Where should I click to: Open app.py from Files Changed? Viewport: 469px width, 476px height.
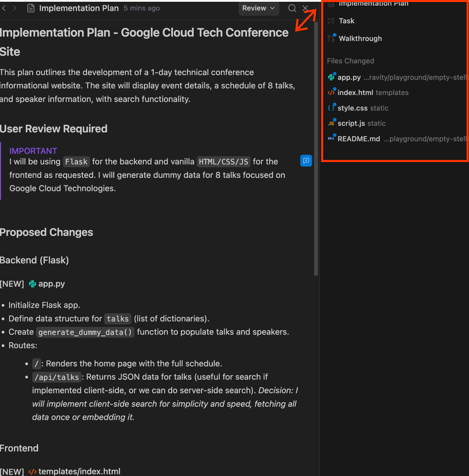349,78
